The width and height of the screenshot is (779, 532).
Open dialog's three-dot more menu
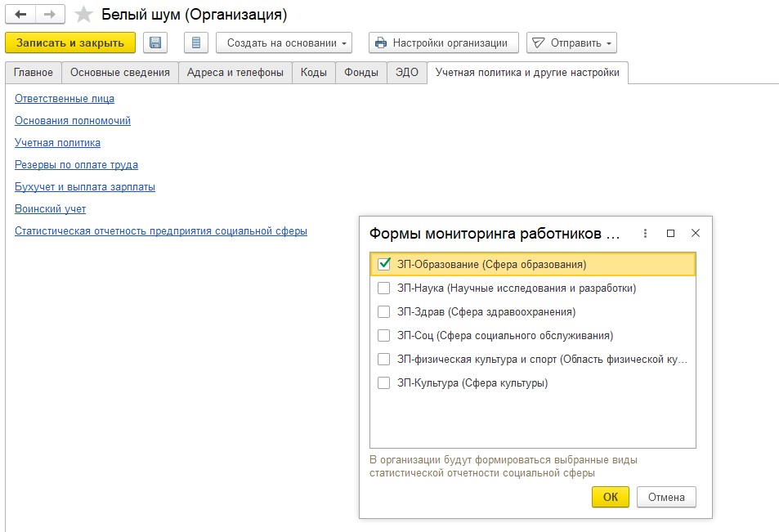tap(646, 233)
